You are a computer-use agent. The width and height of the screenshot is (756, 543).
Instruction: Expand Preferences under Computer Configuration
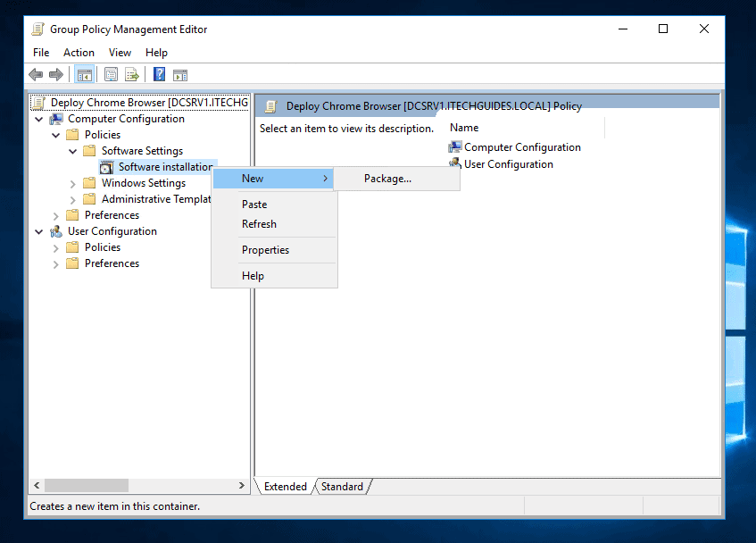[x=56, y=215]
